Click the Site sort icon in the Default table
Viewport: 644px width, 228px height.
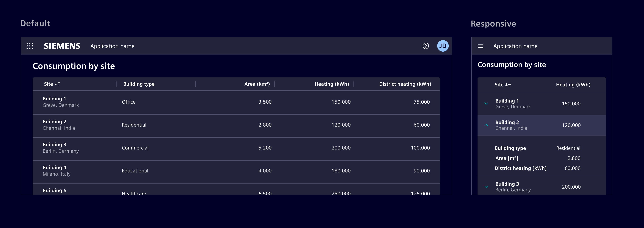pyautogui.click(x=57, y=84)
